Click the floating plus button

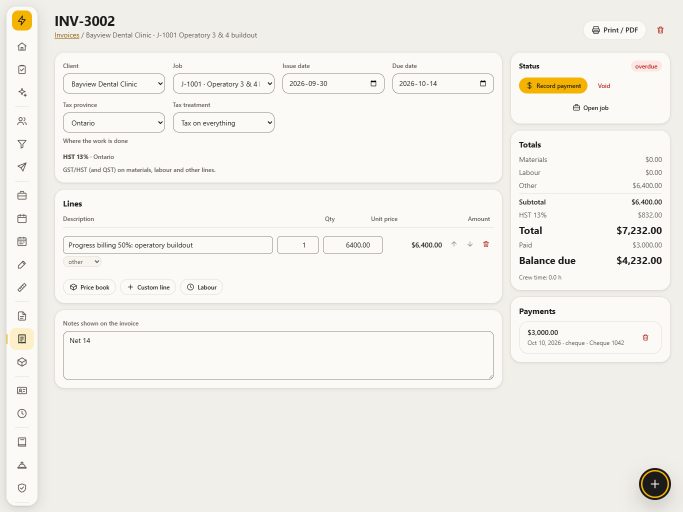tap(655, 484)
